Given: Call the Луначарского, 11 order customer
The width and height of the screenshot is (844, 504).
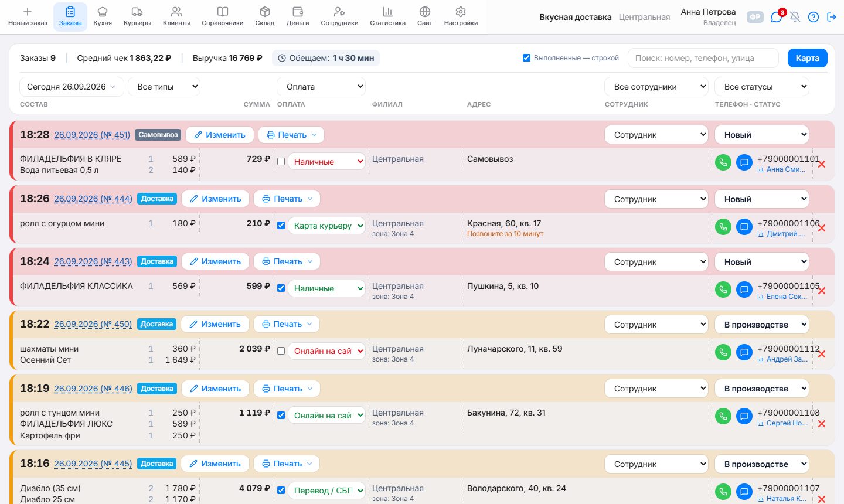Looking at the screenshot, I should 723,352.
